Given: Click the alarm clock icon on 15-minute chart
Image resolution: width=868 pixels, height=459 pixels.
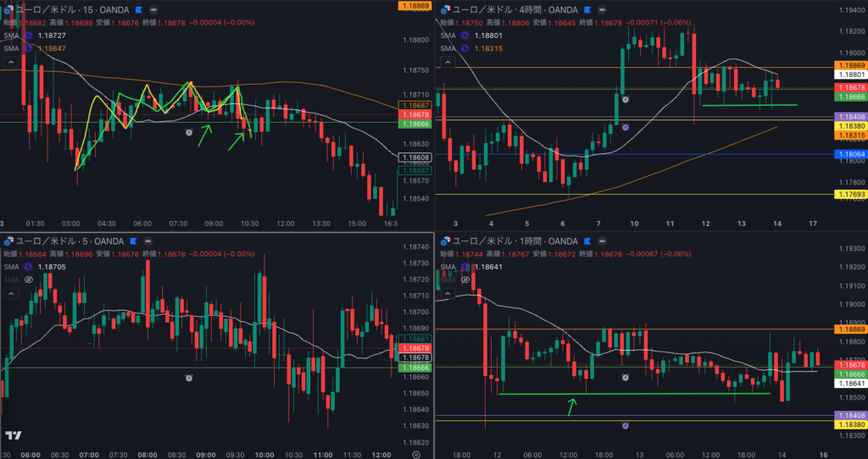Looking at the screenshot, I should click(189, 132).
